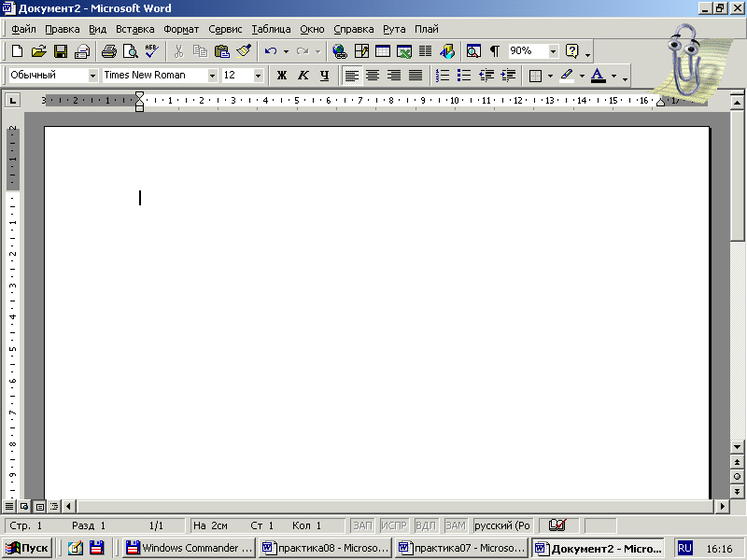Apply yellow highlight marker color

pyautogui.click(x=567, y=76)
